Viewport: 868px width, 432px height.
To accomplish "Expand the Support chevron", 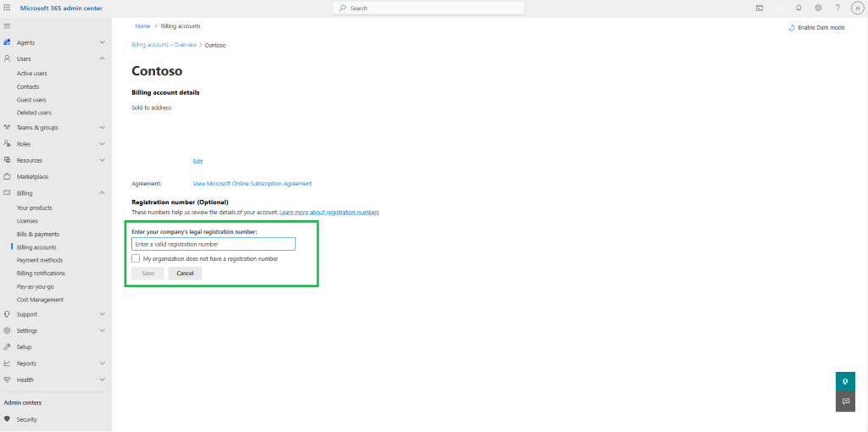I will point(102,314).
